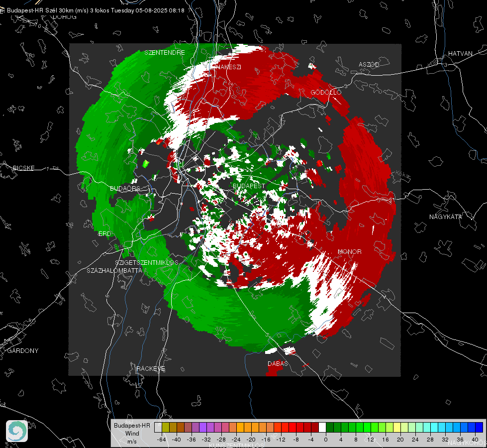Image resolution: width=487 pixels, height=448 pixels.
Task: Click the 'BUDAPEST' city label
Action: [249, 186]
